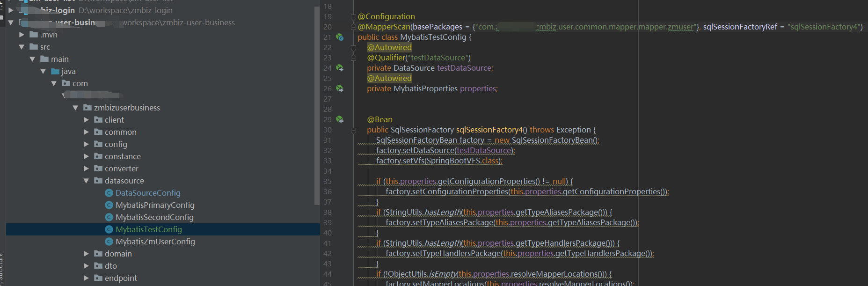The image size is (868, 286).
Task: Click the src folder icon
Action: pyautogui.click(x=34, y=47)
